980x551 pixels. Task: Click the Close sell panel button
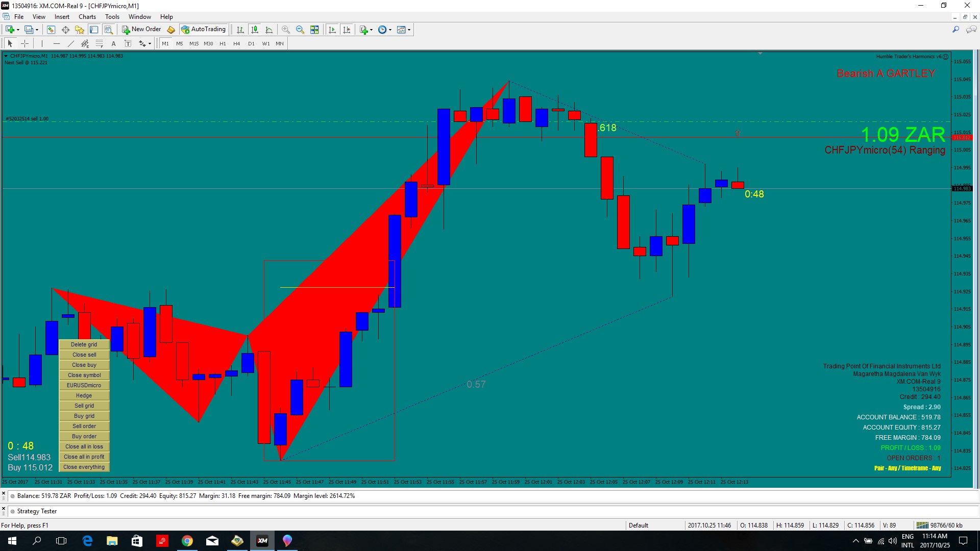pyautogui.click(x=84, y=355)
